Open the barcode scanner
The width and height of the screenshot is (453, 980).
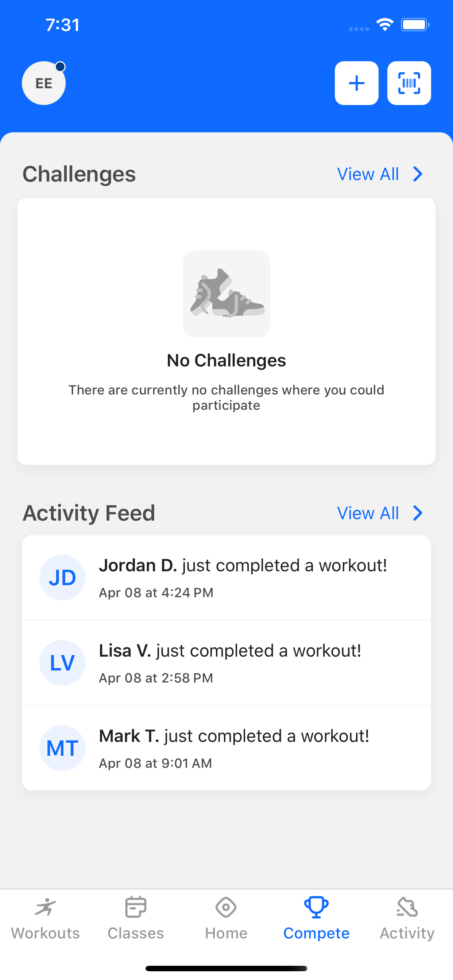coord(409,83)
